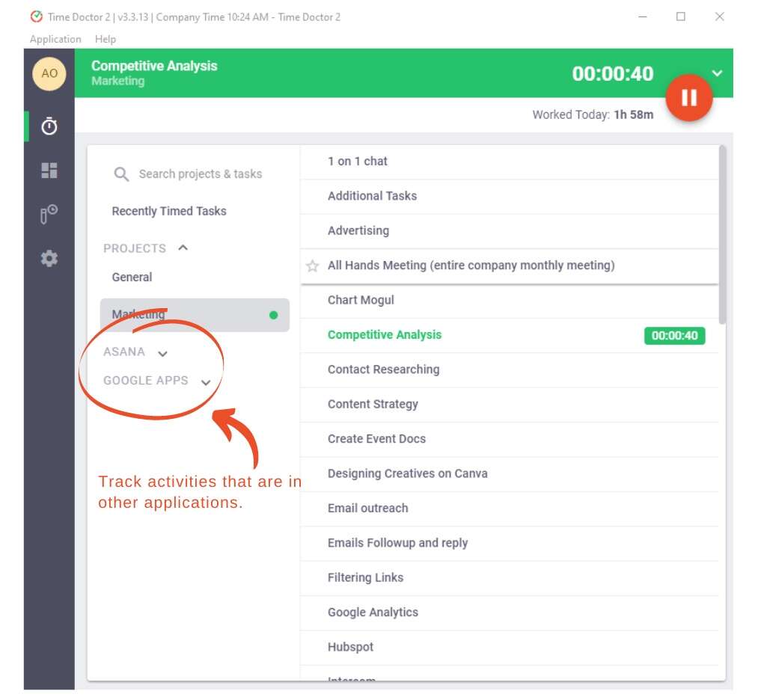Expand the GOOGLE APPS dropdown
Image resolution: width=758 pixels, height=700 pixels.
tap(206, 381)
